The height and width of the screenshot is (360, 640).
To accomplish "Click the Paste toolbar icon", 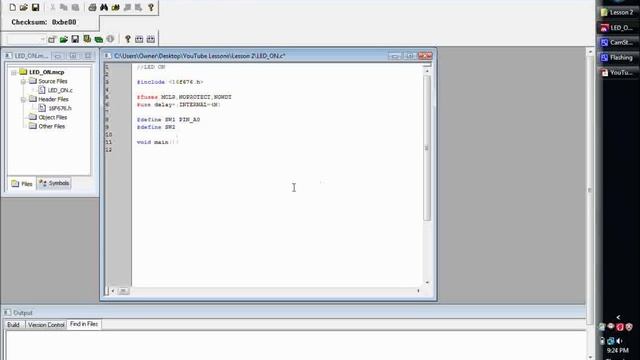I will [75, 7].
